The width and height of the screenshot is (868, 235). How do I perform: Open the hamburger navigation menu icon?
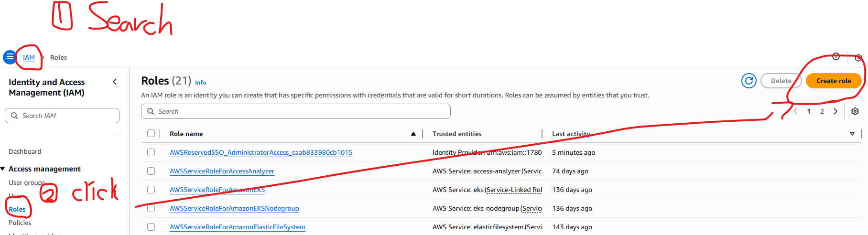(10, 57)
